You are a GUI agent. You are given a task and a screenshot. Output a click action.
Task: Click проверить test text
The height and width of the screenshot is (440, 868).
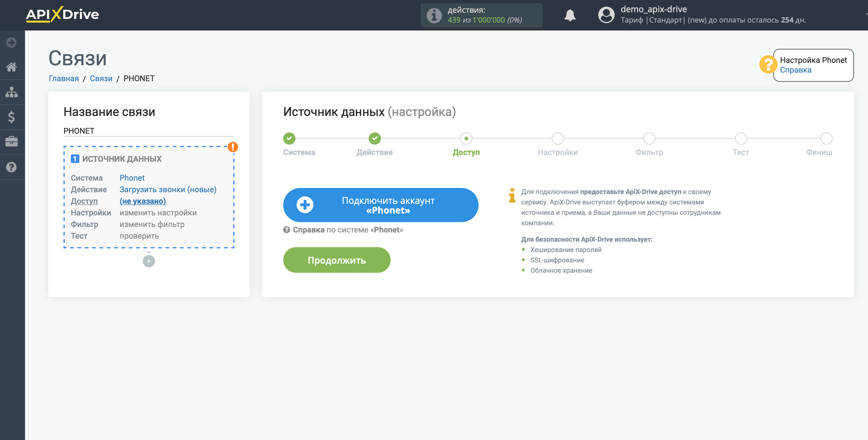pyautogui.click(x=139, y=236)
